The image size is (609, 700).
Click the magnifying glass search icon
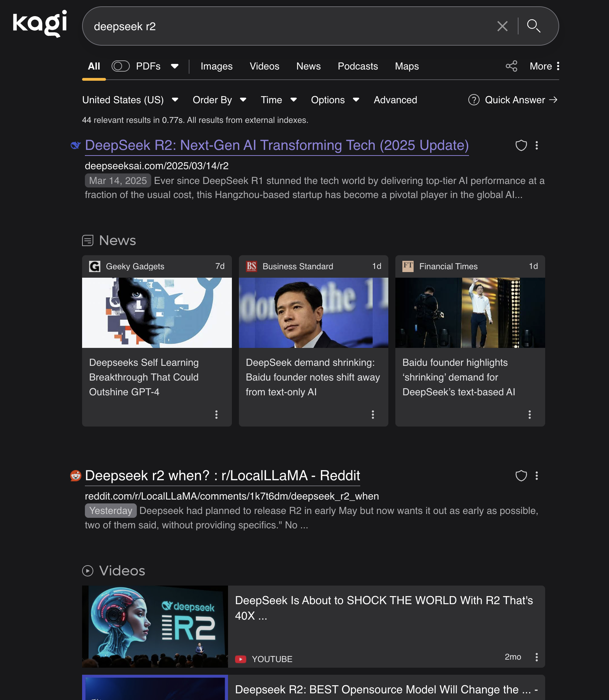point(534,26)
